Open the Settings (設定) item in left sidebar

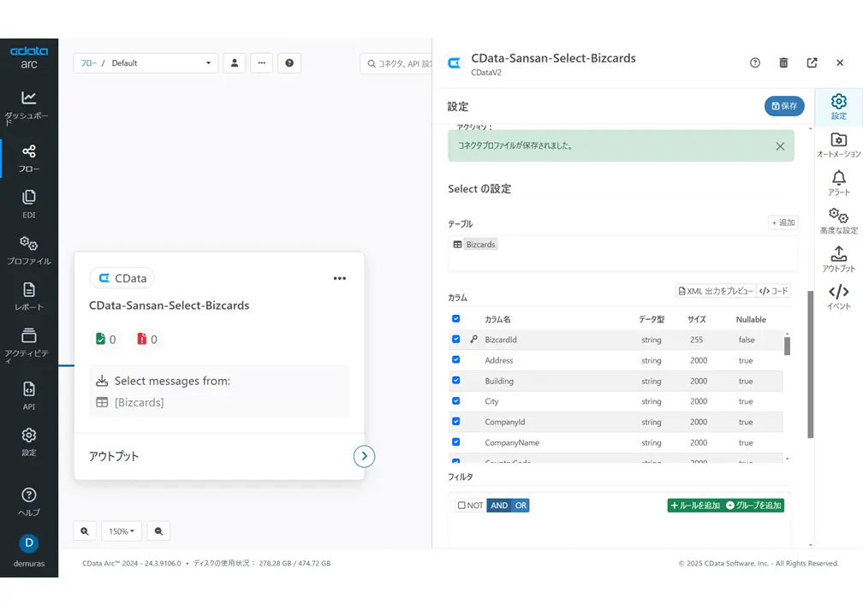28,442
